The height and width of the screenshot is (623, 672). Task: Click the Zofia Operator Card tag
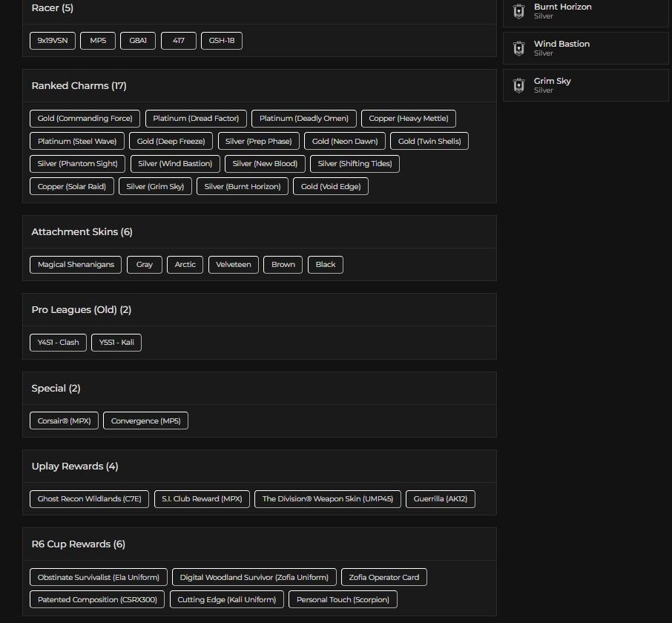point(384,577)
